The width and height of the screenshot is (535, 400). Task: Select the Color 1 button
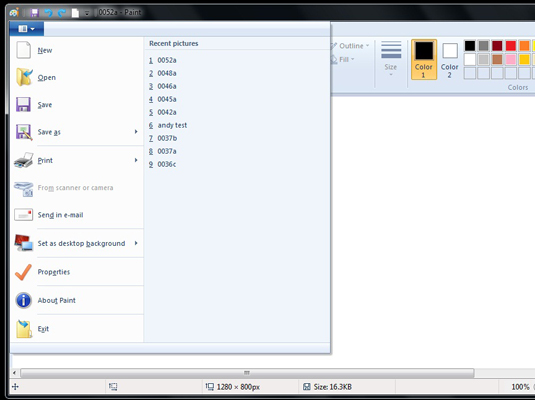(x=424, y=59)
